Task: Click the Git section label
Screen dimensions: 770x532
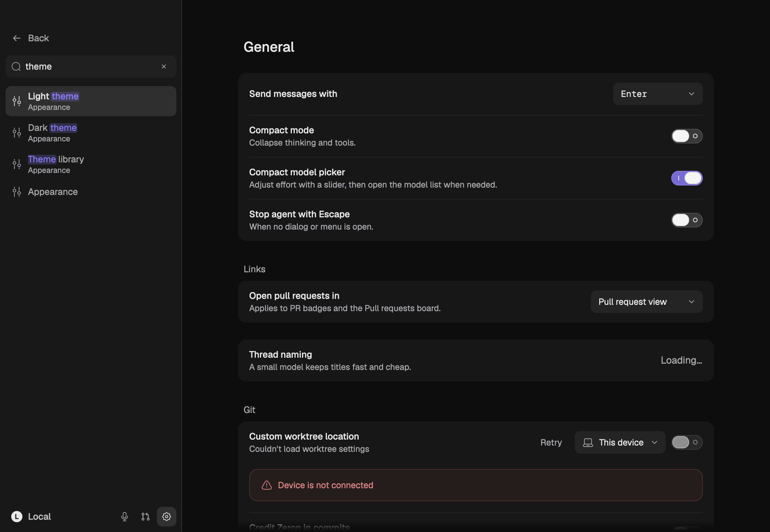Action: (x=249, y=410)
